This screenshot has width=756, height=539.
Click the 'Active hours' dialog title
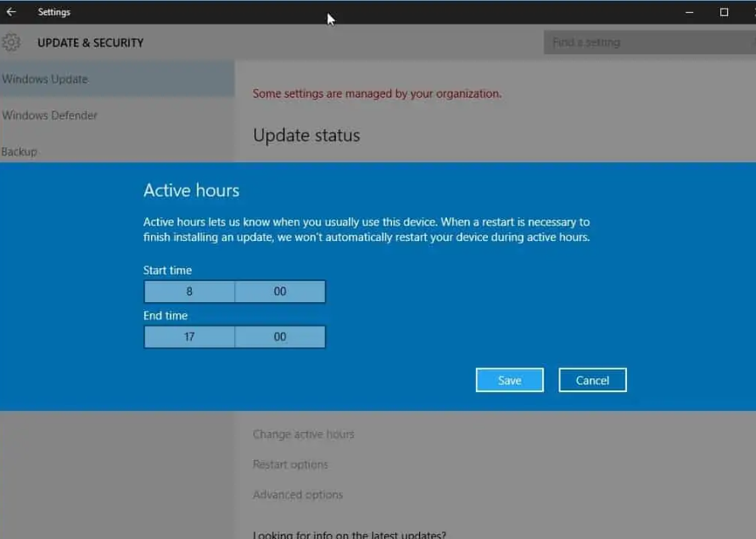pos(192,191)
